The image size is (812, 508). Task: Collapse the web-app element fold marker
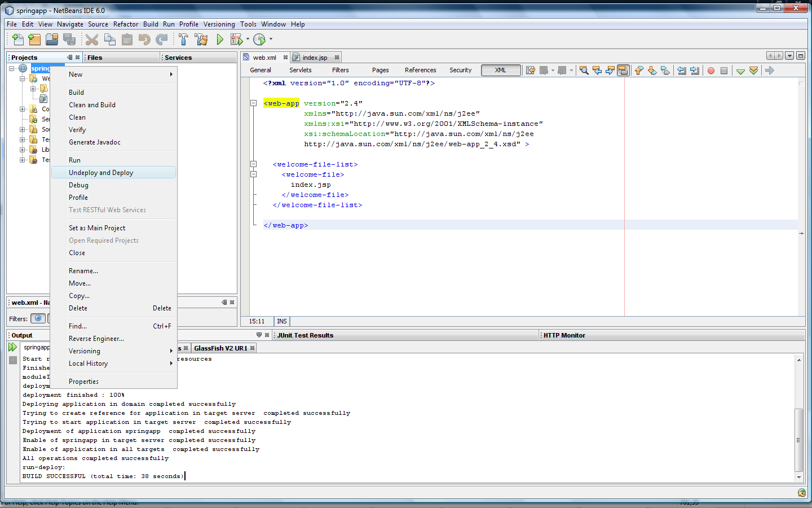click(254, 103)
